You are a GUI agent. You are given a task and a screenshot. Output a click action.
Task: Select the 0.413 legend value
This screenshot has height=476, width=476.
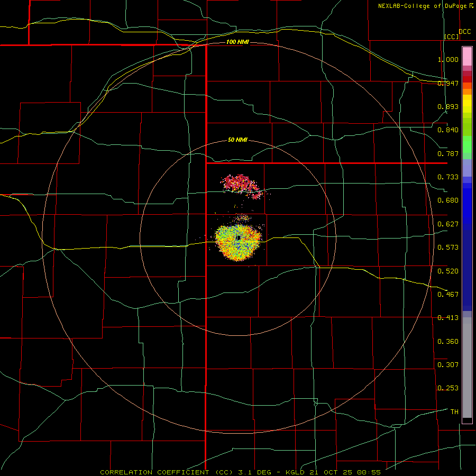448,318
